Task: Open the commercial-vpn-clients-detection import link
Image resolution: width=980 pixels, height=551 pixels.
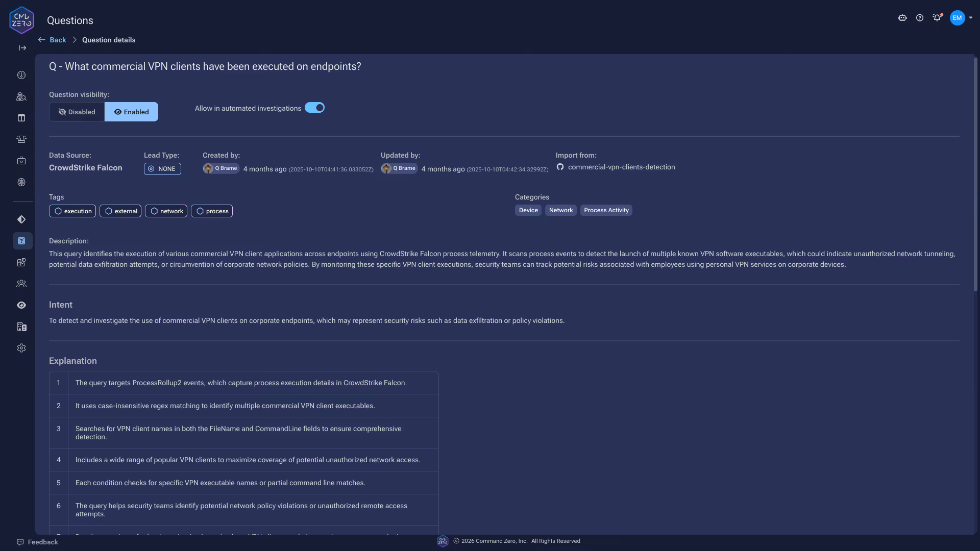Action: click(621, 167)
